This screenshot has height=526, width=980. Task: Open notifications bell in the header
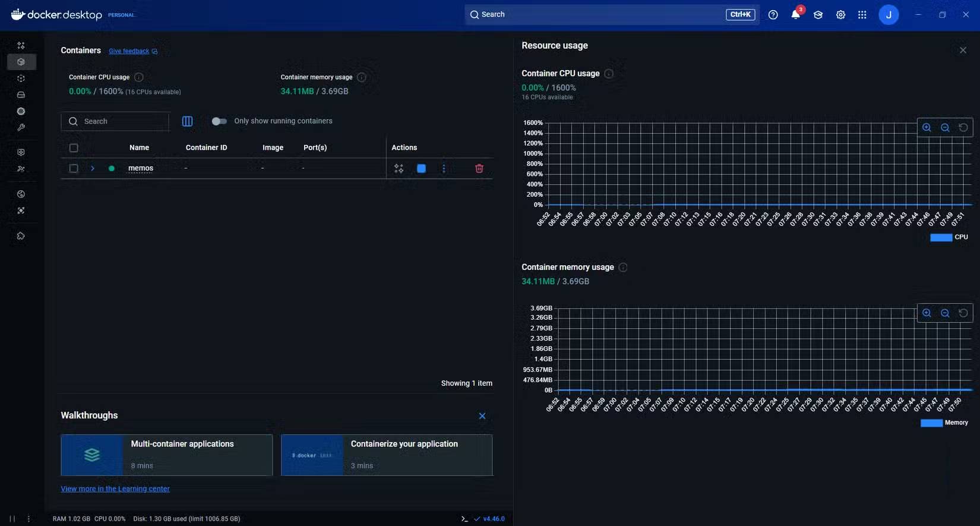(x=795, y=15)
